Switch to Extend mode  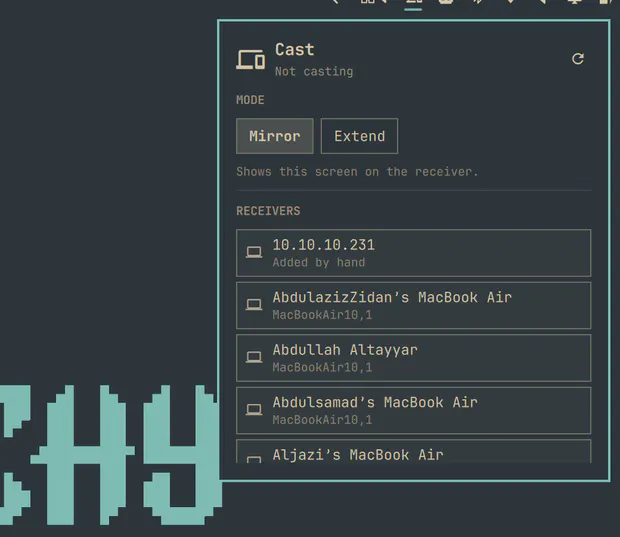coord(359,136)
